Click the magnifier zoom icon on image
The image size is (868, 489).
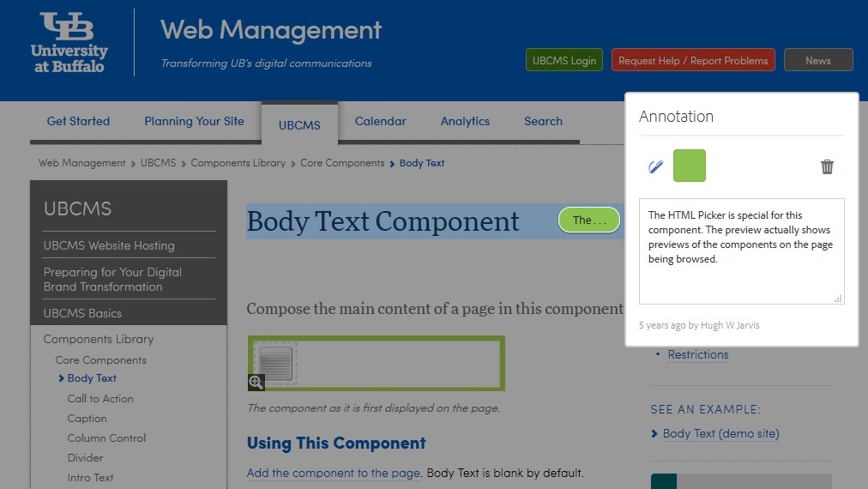click(x=256, y=382)
